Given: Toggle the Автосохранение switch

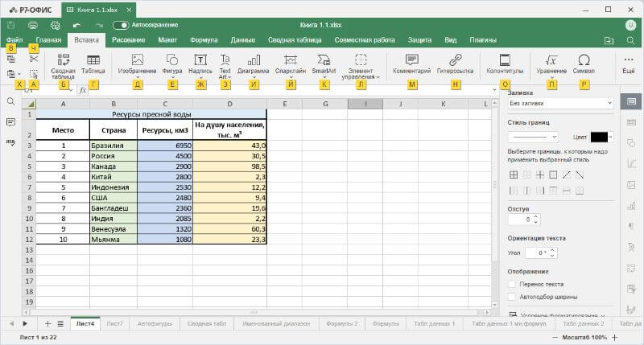Looking at the screenshot, I should 121,26.
